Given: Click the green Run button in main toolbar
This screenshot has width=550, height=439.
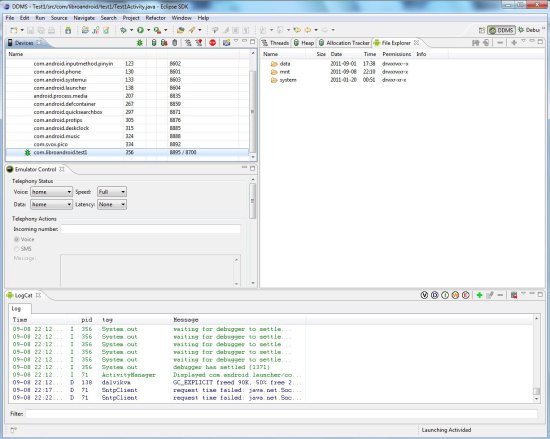Looking at the screenshot, I should pyautogui.click(x=140, y=30).
